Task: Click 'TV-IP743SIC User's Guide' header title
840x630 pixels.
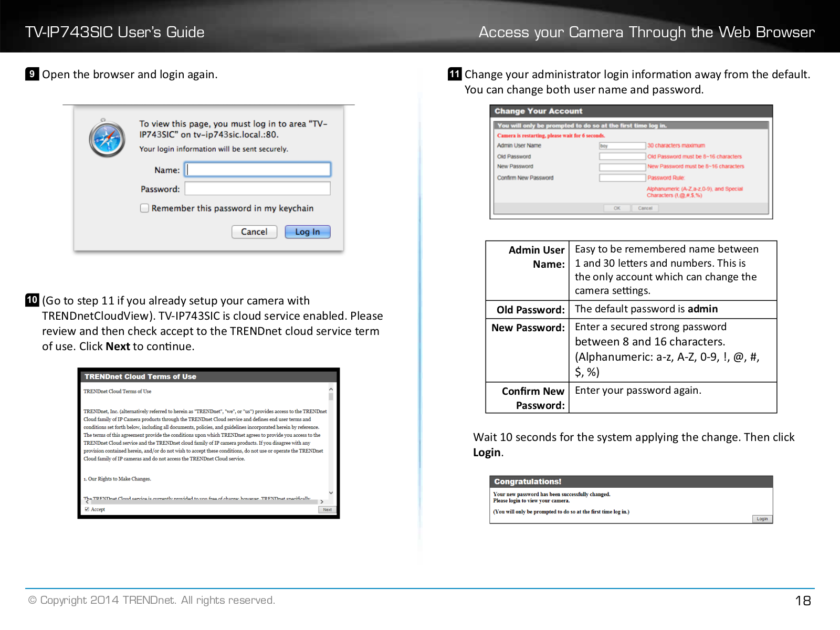Action: pos(115,32)
